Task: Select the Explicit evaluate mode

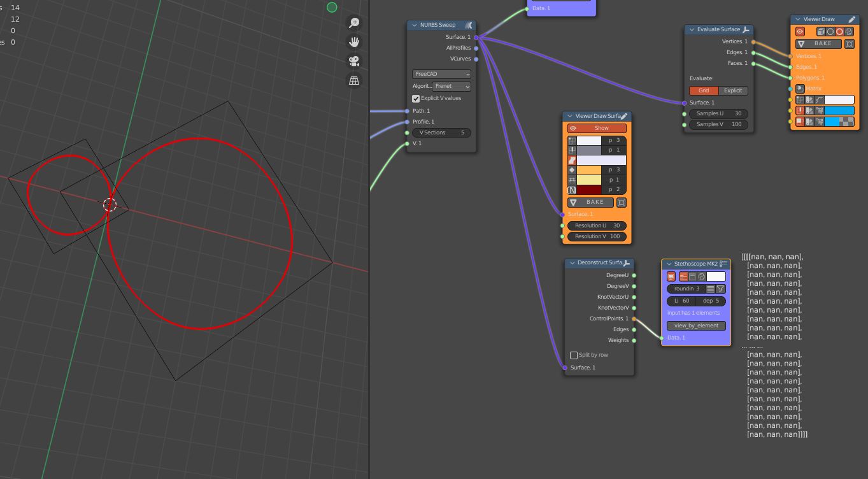Action: [733, 90]
